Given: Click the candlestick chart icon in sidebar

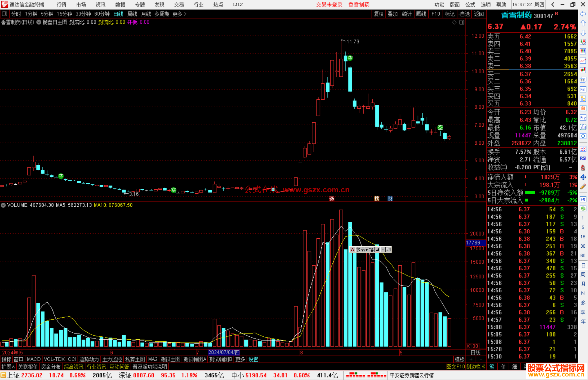Looking at the screenshot, I should coord(583,70).
